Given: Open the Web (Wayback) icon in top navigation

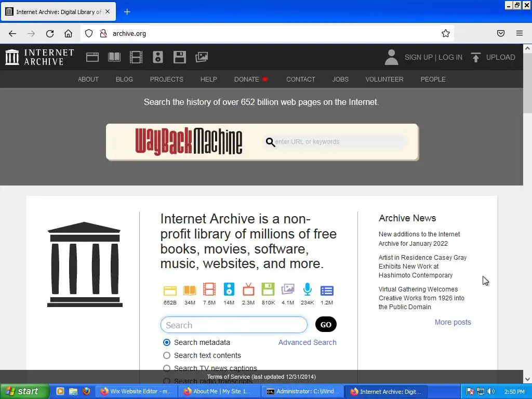Looking at the screenshot, I should 92,57.
